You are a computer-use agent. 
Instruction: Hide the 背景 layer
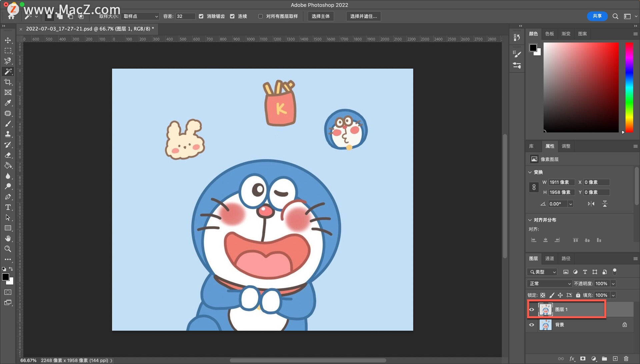(532, 325)
